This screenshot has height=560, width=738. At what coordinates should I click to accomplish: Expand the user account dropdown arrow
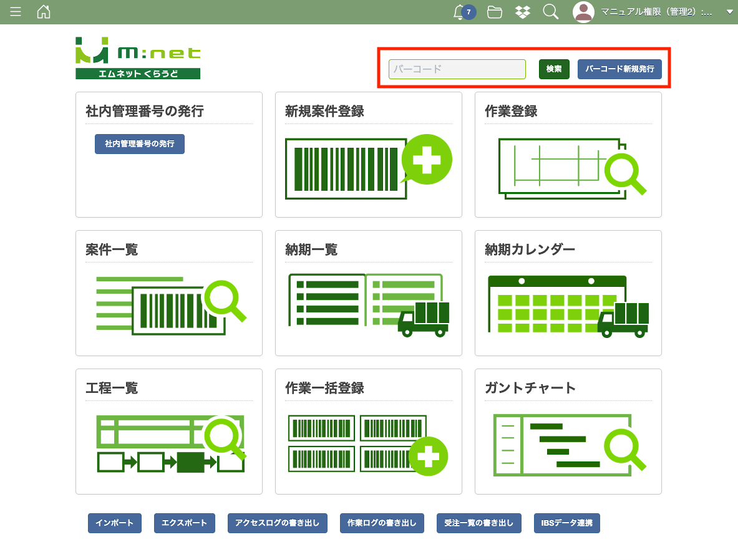(730, 12)
